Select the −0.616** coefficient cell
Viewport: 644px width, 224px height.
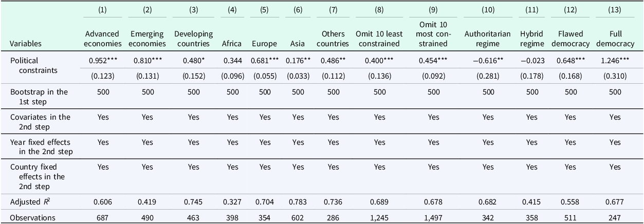tap(487, 61)
